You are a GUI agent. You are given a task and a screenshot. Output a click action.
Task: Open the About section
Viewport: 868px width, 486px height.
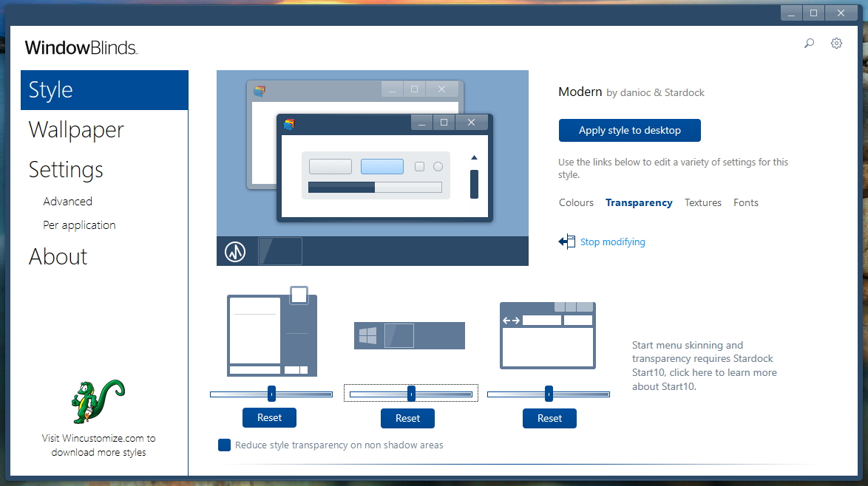(x=58, y=256)
